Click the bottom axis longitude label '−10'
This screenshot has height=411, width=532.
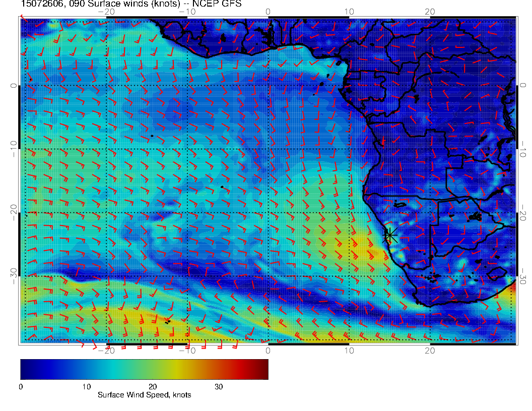coord(187,351)
